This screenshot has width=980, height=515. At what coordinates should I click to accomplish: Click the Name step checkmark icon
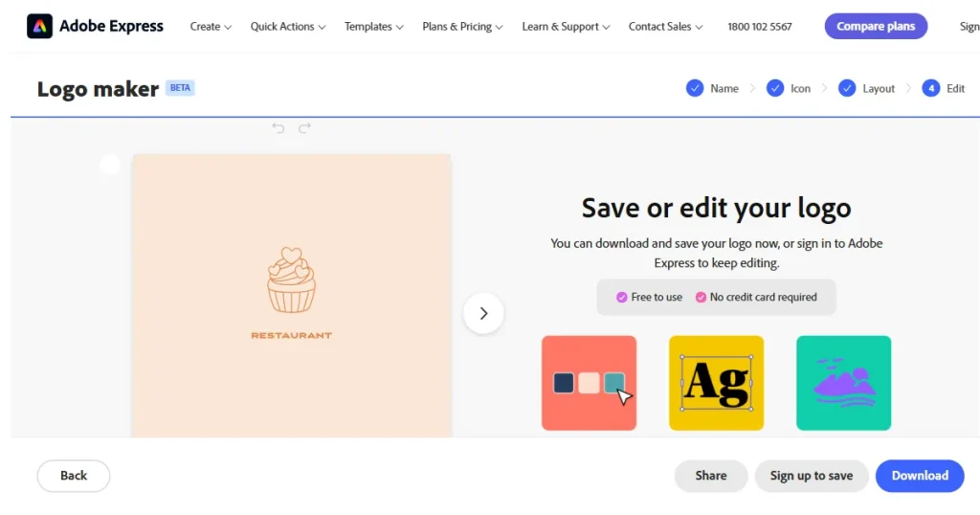[695, 88]
